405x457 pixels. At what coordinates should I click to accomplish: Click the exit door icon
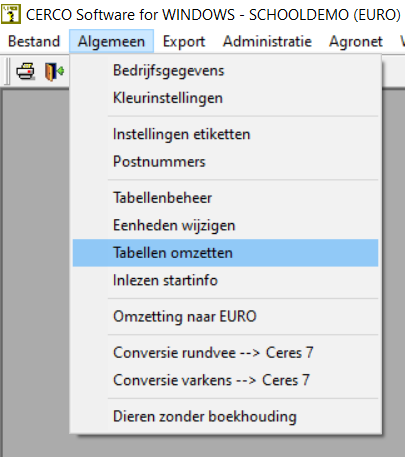(54, 71)
